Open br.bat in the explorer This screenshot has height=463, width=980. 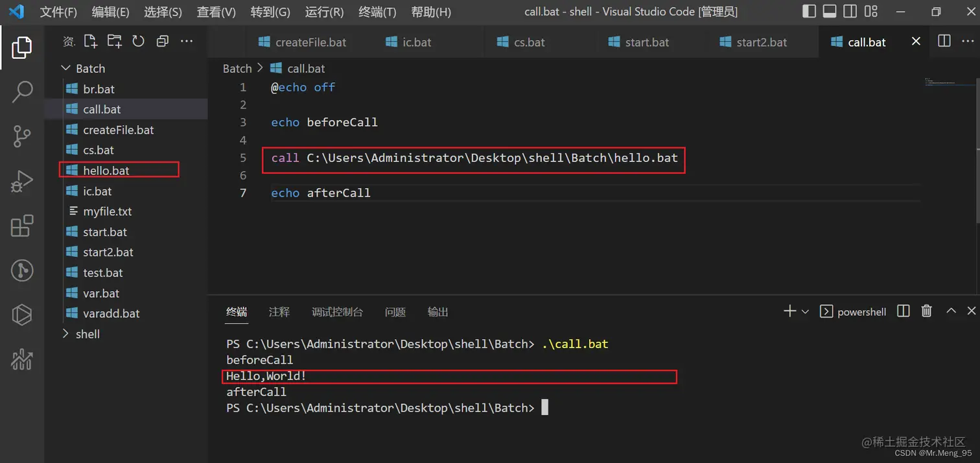(x=126, y=89)
